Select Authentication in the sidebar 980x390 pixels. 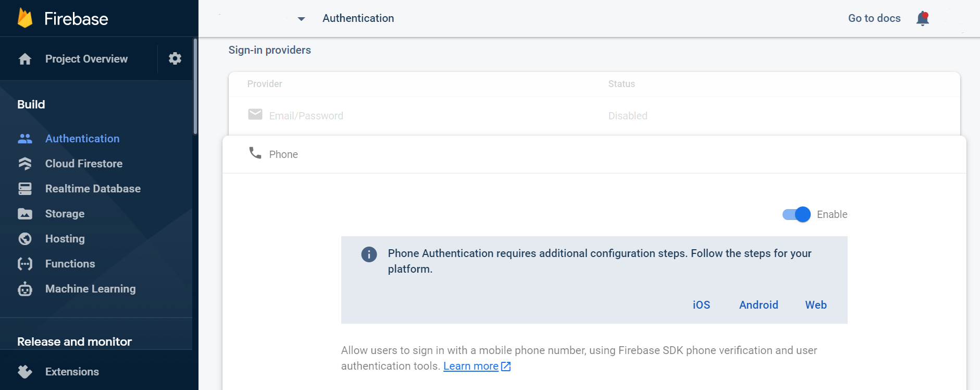(82, 139)
